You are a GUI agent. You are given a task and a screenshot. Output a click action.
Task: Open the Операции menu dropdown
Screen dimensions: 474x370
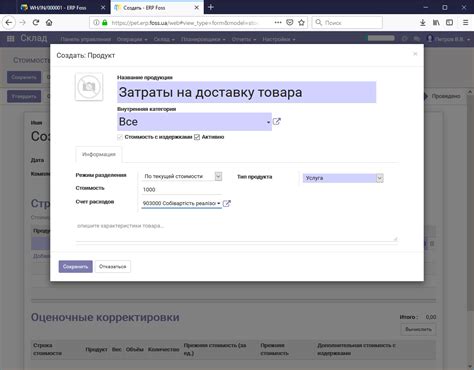click(x=132, y=39)
